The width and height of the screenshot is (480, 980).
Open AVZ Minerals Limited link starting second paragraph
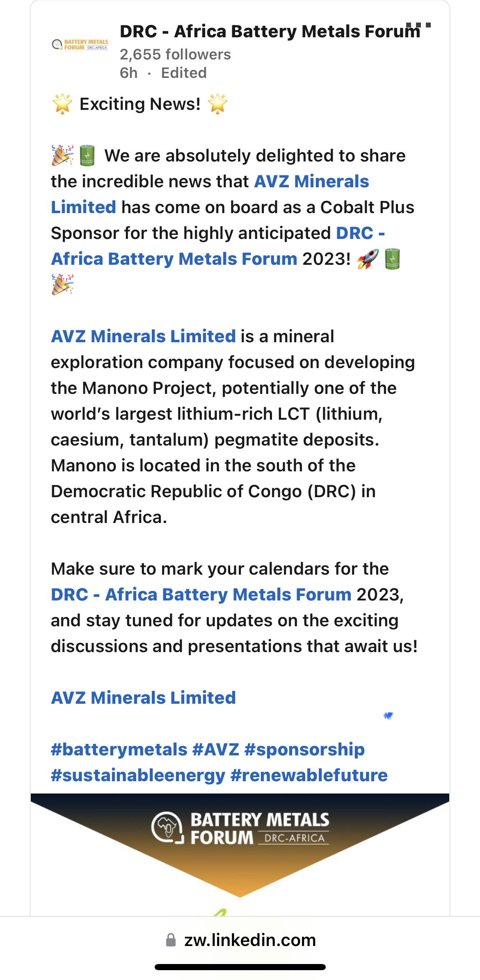(143, 337)
